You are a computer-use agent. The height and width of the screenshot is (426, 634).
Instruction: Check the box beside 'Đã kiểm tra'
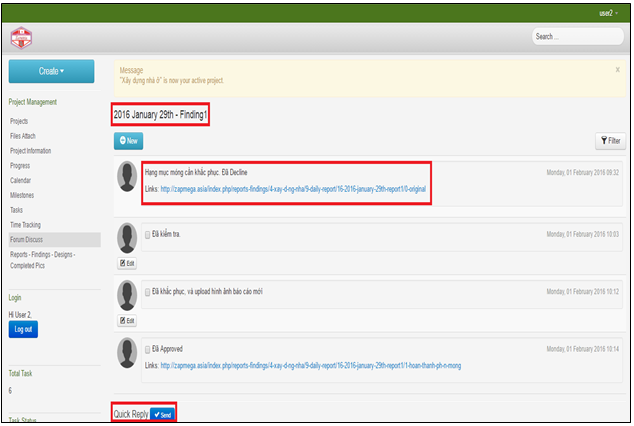pos(148,235)
